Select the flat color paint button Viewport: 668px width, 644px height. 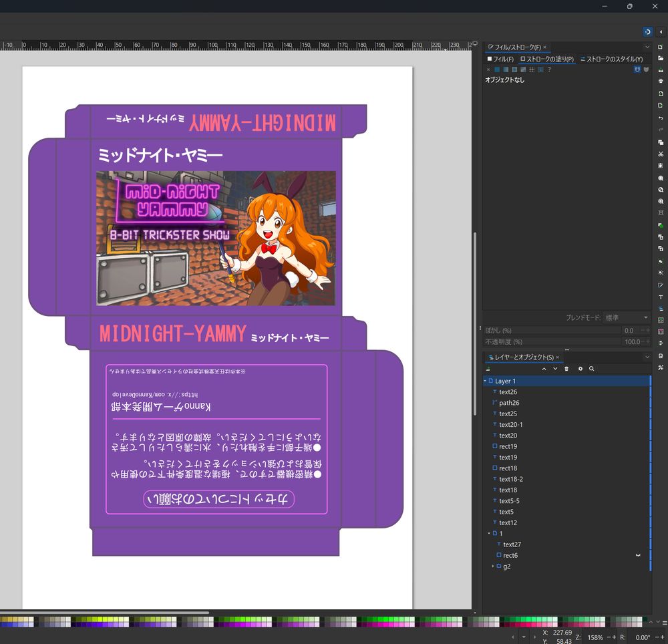coord(497,69)
